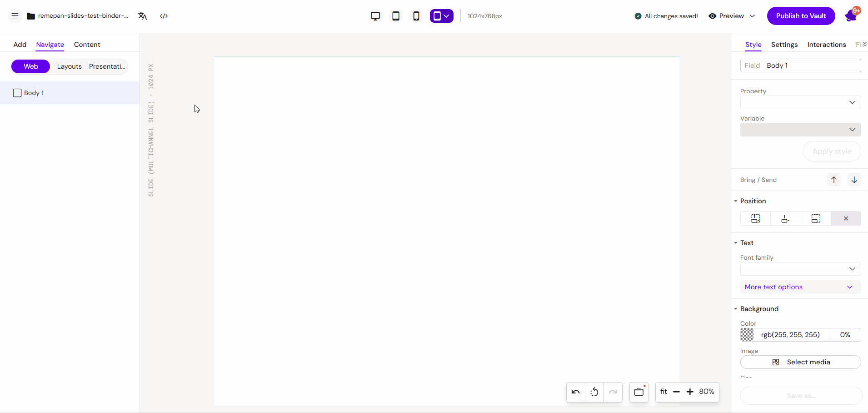Click the Body 1 element box icon
Viewport: 868px width, 413px height.
tap(17, 93)
